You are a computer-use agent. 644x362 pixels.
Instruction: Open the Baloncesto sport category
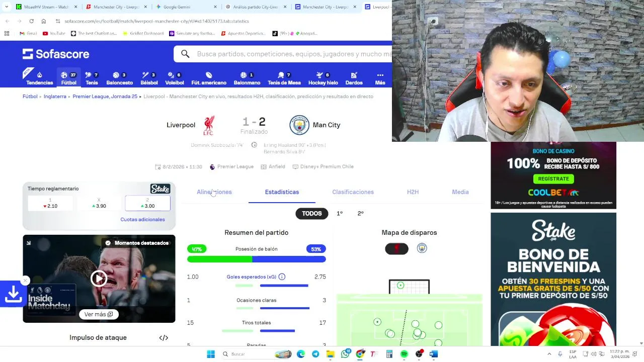(x=119, y=78)
